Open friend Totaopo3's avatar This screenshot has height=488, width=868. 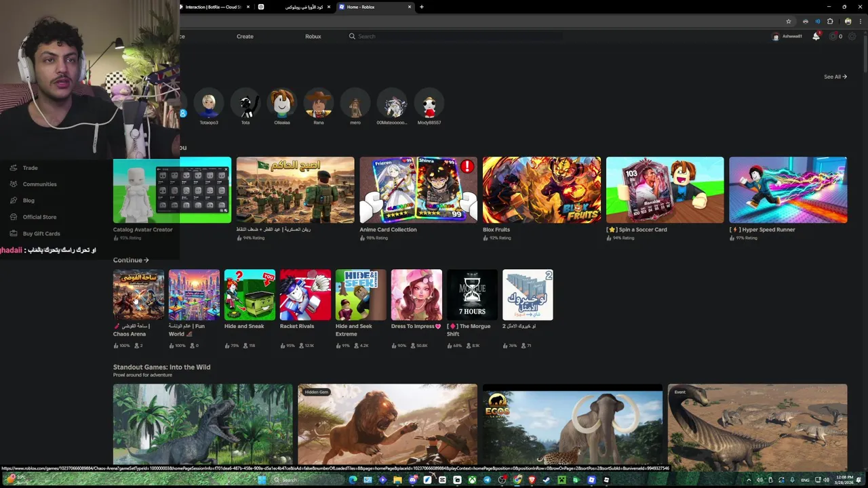pos(209,104)
